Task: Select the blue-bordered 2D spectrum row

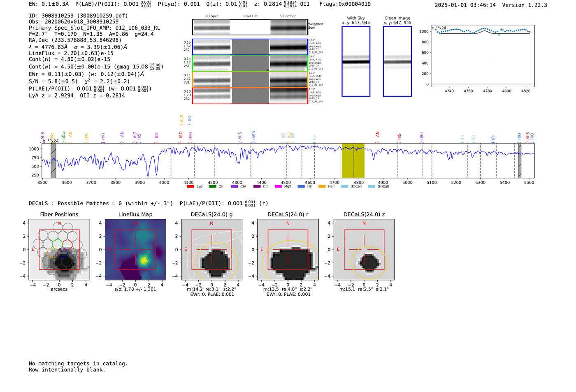Action: click(250, 47)
